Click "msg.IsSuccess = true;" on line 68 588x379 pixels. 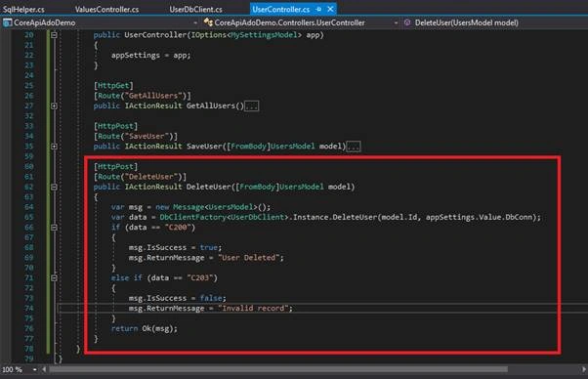pos(175,247)
